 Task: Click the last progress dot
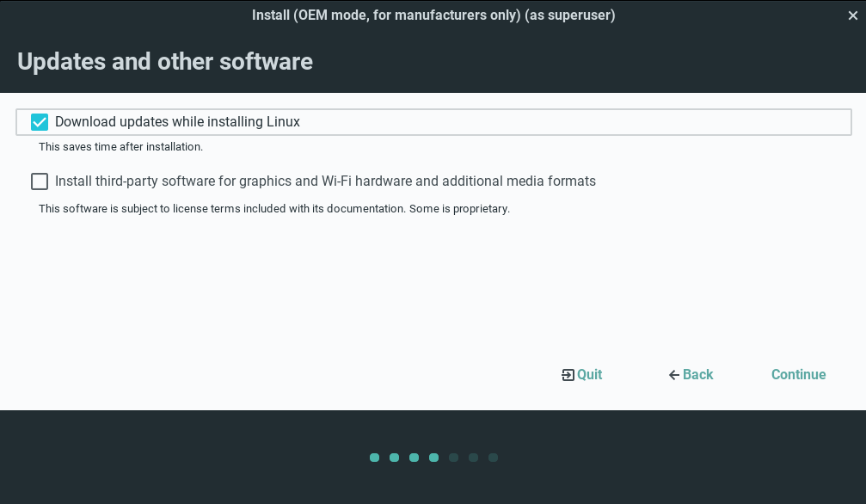click(x=493, y=458)
